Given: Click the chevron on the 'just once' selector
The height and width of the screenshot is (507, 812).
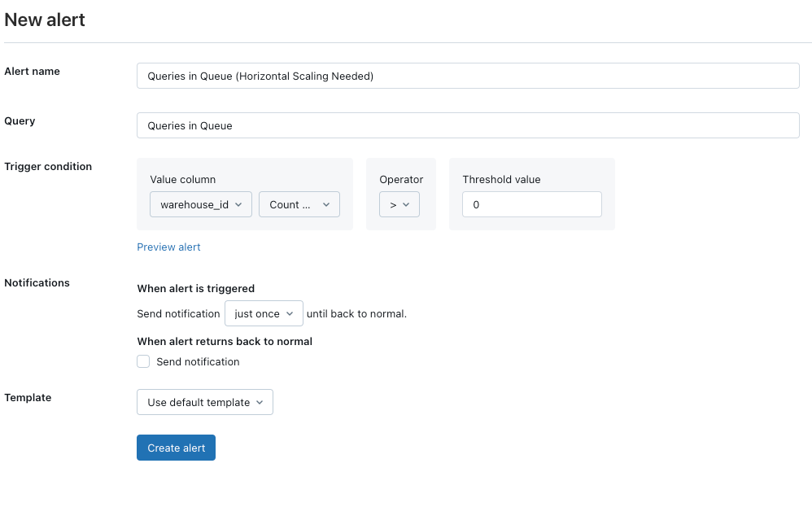Looking at the screenshot, I should coord(290,313).
